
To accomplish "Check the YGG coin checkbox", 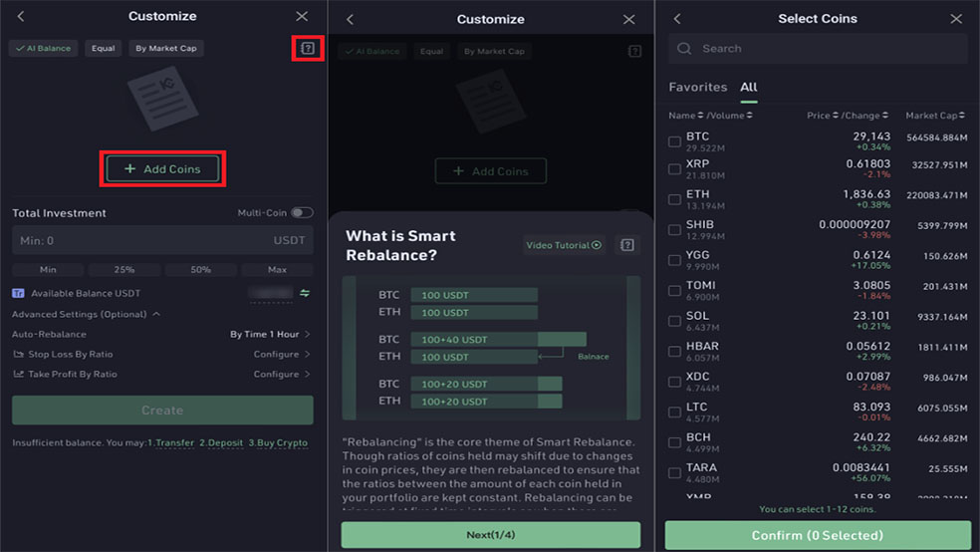I will click(x=674, y=260).
